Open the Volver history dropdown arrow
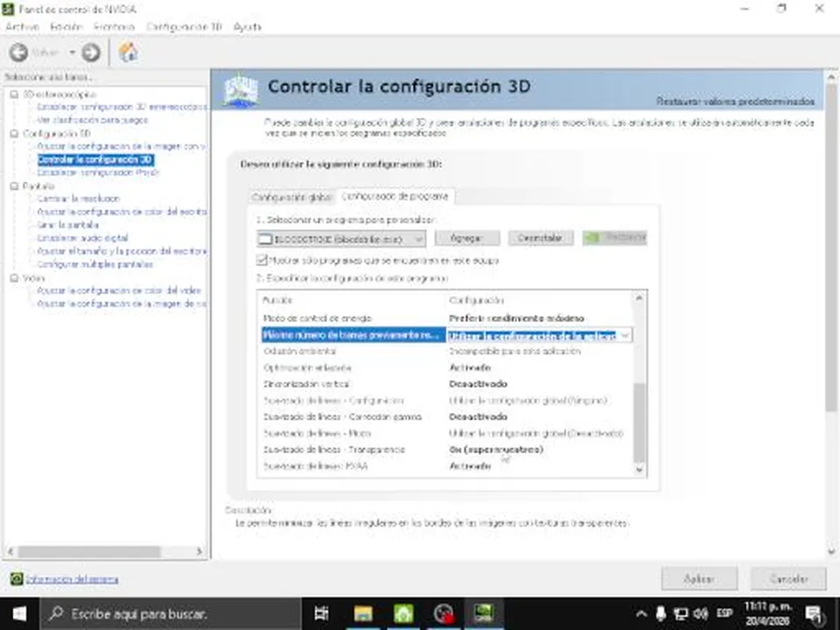This screenshot has height=630, width=840. tap(73, 52)
